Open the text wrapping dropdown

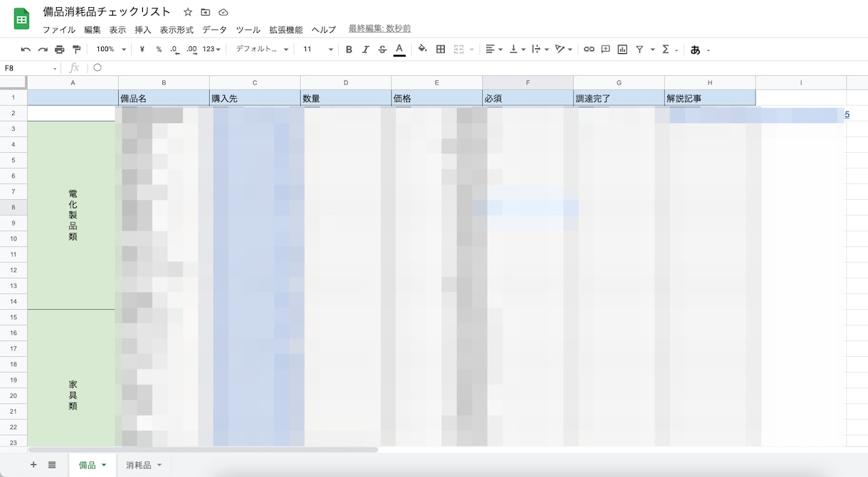pos(540,49)
